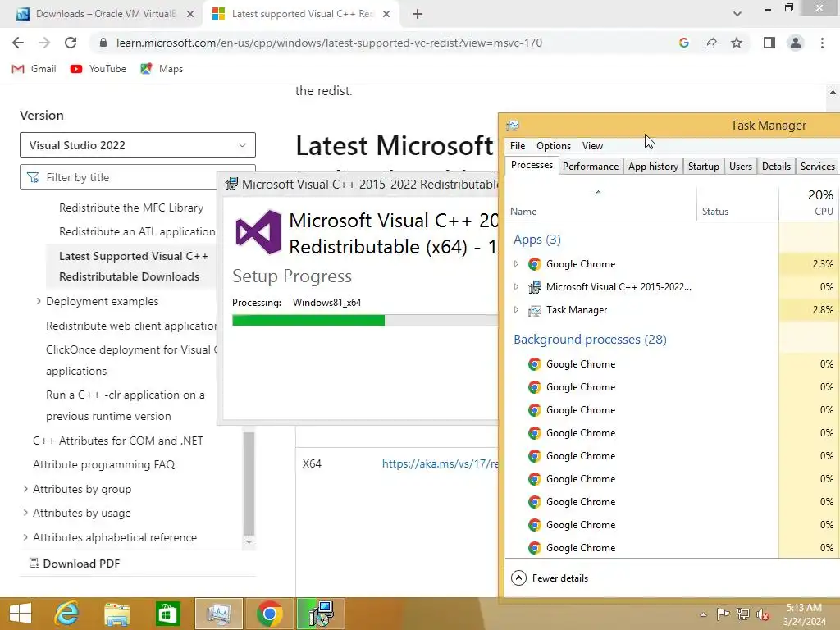This screenshot has height=630, width=840.
Task: Switch to the Startup tab
Action: 703,166
